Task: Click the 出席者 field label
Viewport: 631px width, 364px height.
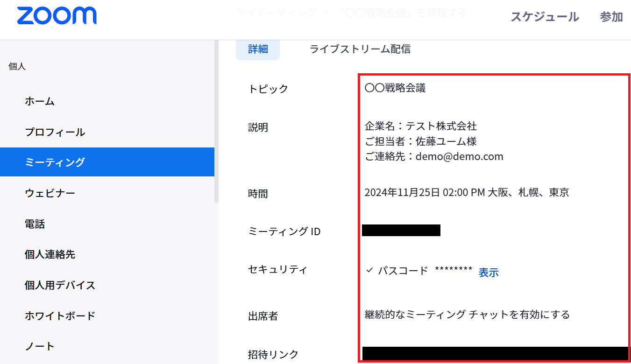Action: (263, 316)
